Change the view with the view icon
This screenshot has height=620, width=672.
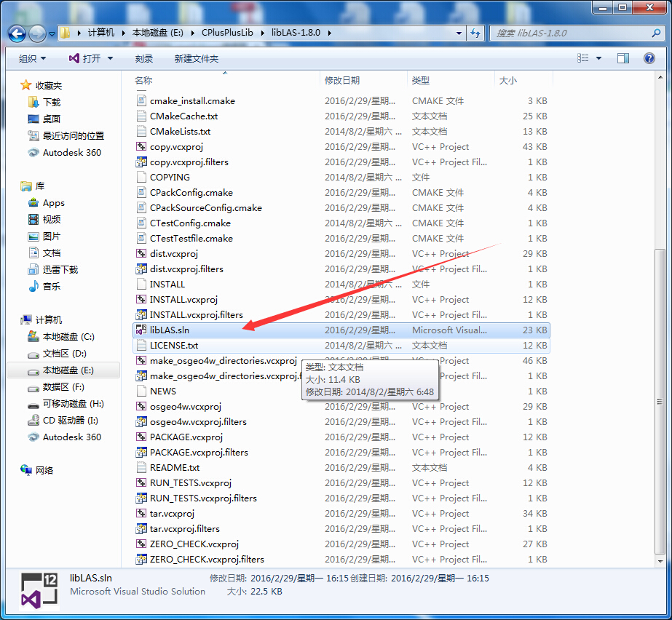(x=583, y=58)
